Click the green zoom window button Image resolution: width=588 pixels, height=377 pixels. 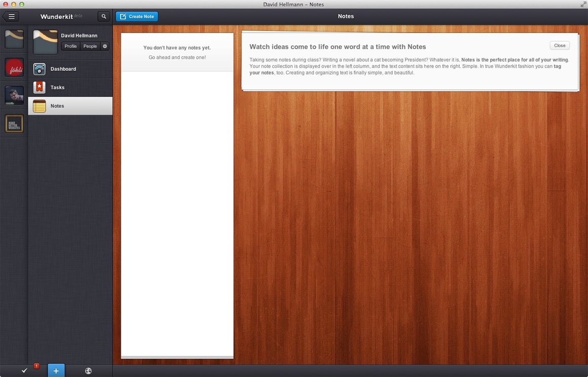click(x=21, y=4)
